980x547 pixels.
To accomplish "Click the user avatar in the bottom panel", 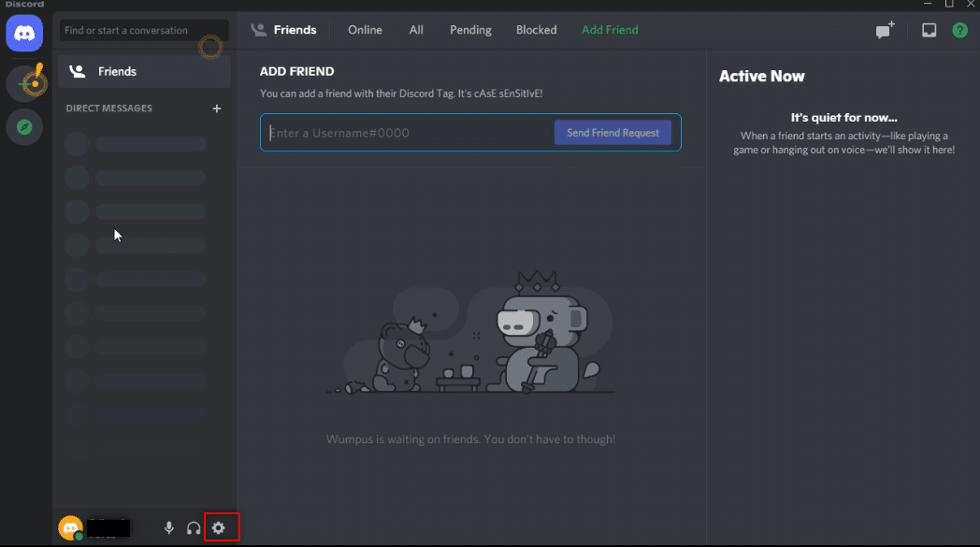I will pyautogui.click(x=70, y=527).
